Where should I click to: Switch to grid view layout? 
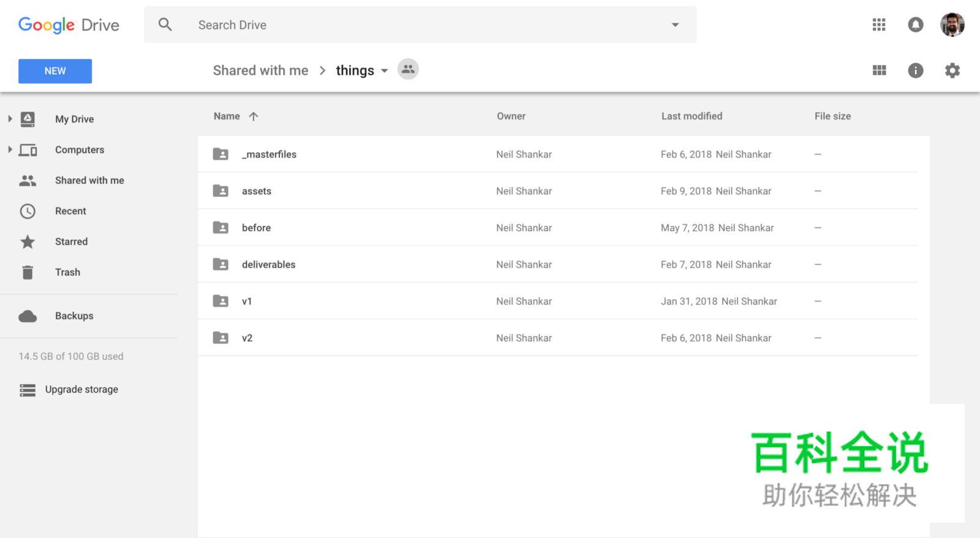pyautogui.click(x=879, y=70)
